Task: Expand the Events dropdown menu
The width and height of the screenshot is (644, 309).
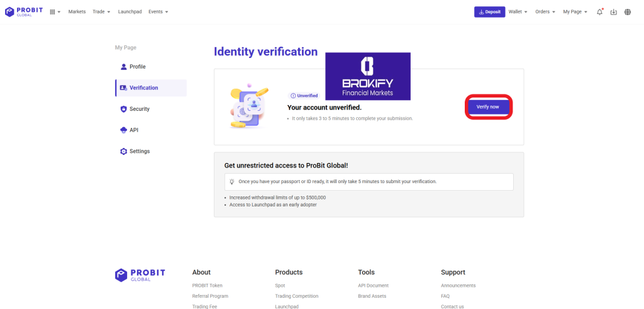Action: pyautogui.click(x=158, y=12)
